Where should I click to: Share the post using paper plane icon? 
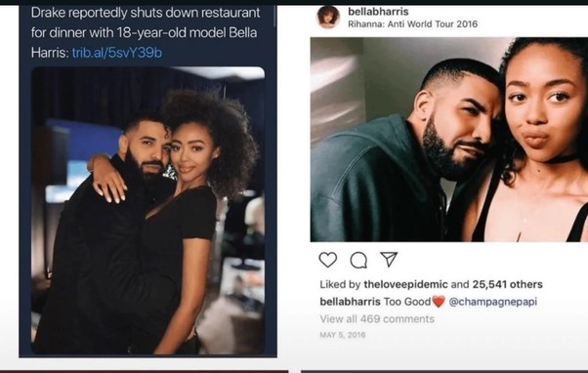(x=389, y=259)
